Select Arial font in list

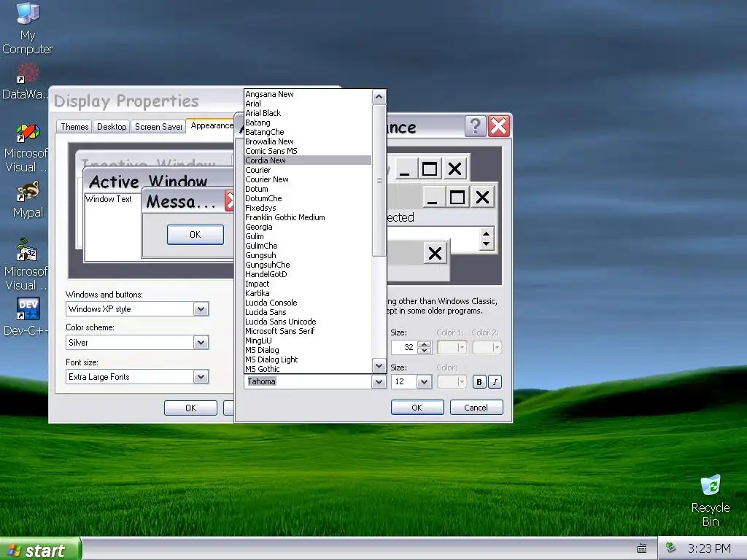click(308, 104)
